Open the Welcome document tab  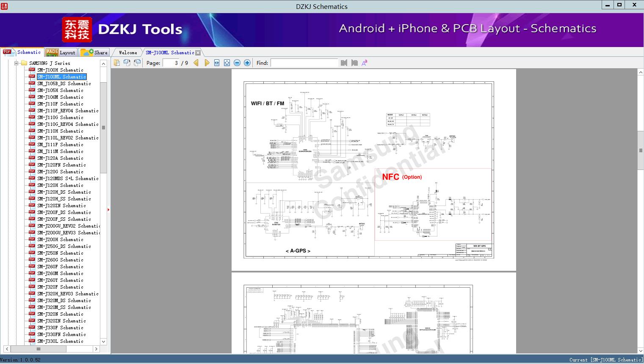[128, 53]
